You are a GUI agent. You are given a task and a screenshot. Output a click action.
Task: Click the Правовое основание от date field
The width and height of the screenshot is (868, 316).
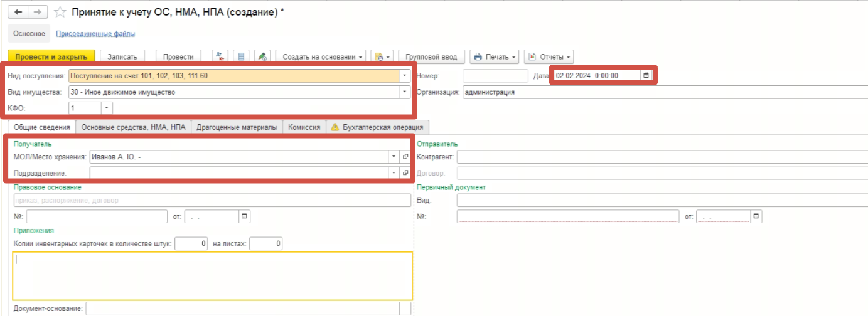(x=212, y=216)
